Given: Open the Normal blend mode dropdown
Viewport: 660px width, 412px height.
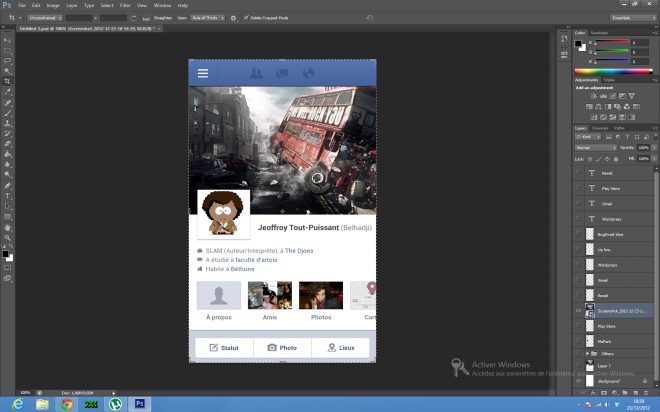Looking at the screenshot, I should coord(596,148).
